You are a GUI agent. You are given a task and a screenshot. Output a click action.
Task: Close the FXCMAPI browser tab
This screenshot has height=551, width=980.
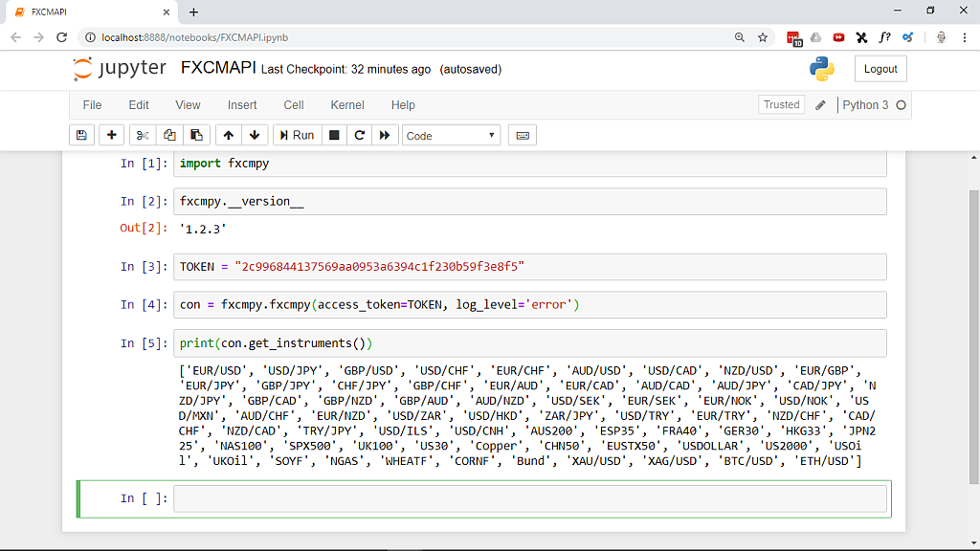pyautogui.click(x=167, y=11)
